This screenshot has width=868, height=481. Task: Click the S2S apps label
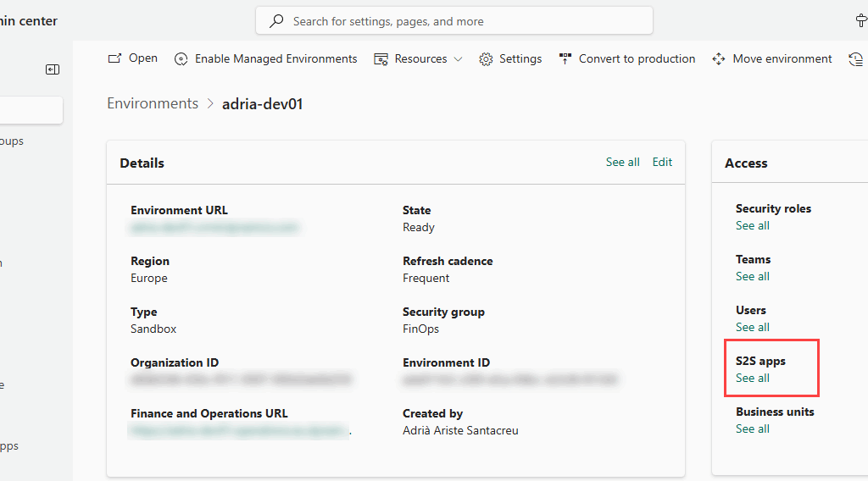[760, 361]
